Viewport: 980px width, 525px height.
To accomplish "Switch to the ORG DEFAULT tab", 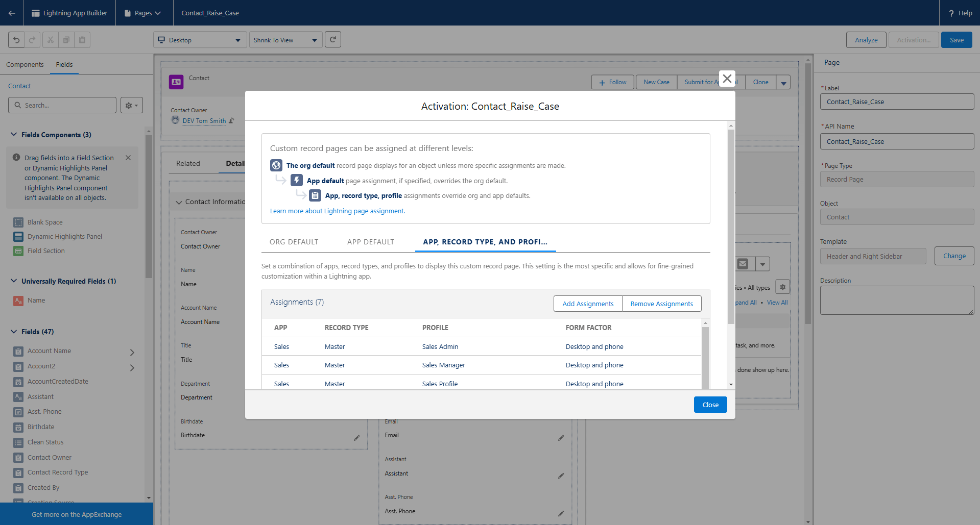I will coord(294,242).
